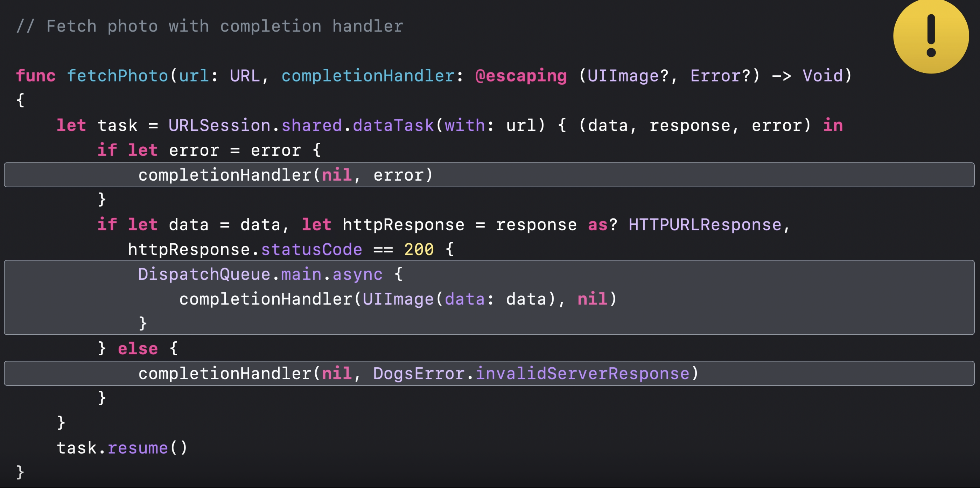Click the shared property of URLSession
This screenshot has height=488, width=980.
click(311, 125)
